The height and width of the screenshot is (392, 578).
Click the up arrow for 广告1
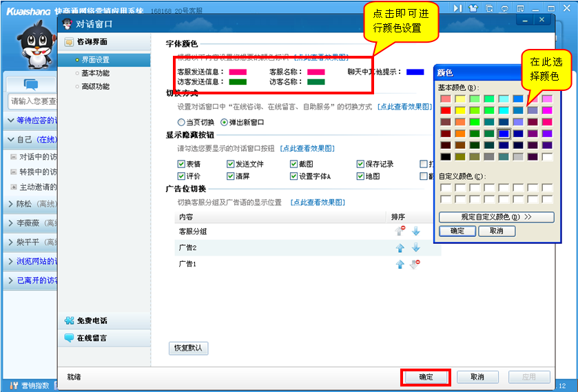(x=400, y=265)
